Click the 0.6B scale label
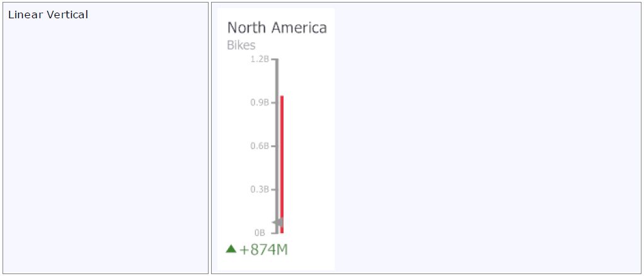 pyautogui.click(x=259, y=146)
